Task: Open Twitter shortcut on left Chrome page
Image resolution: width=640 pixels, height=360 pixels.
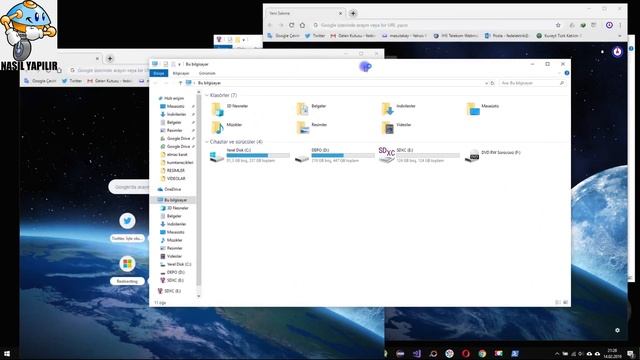Action: tap(127, 221)
